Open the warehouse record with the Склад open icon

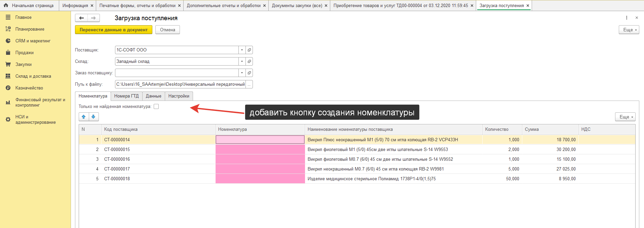click(249, 62)
